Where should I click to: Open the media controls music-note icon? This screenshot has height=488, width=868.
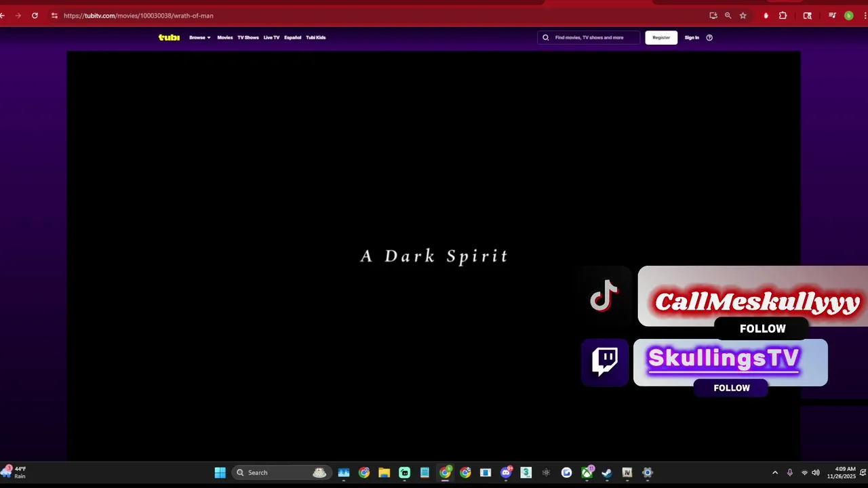(x=832, y=16)
